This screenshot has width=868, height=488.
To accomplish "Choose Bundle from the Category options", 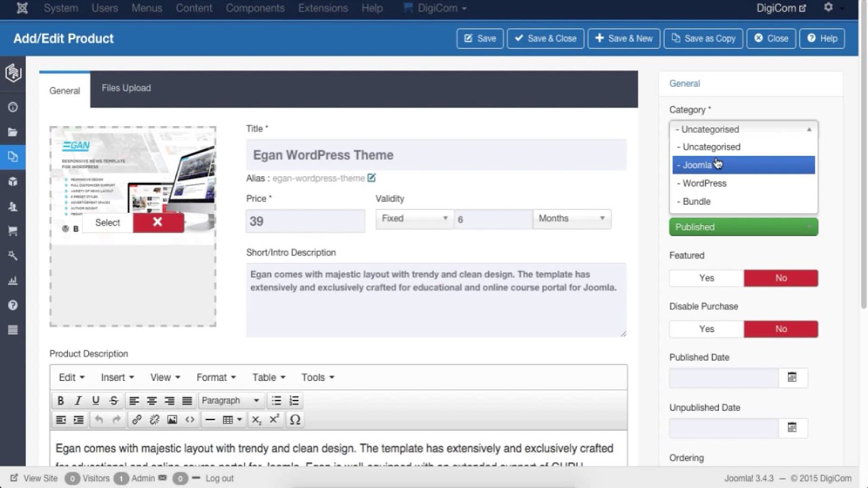I will pos(744,201).
